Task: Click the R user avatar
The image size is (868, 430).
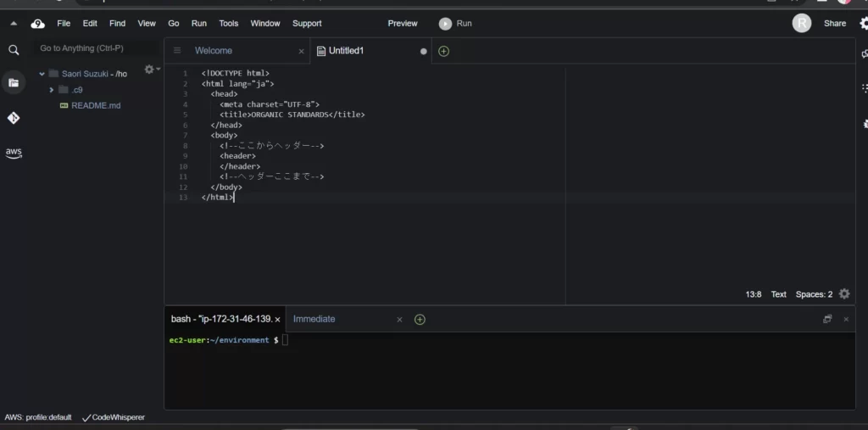Action: pyautogui.click(x=802, y=23)
